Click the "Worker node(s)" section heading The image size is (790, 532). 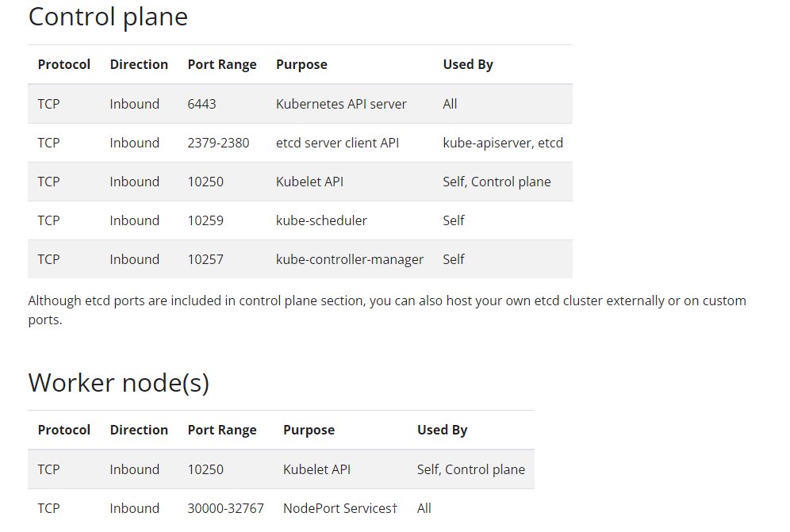(119, 382)
